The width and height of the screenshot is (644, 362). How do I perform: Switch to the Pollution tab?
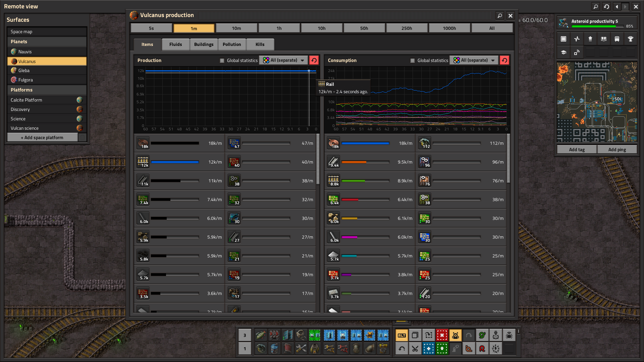click(x=231, y=44)
